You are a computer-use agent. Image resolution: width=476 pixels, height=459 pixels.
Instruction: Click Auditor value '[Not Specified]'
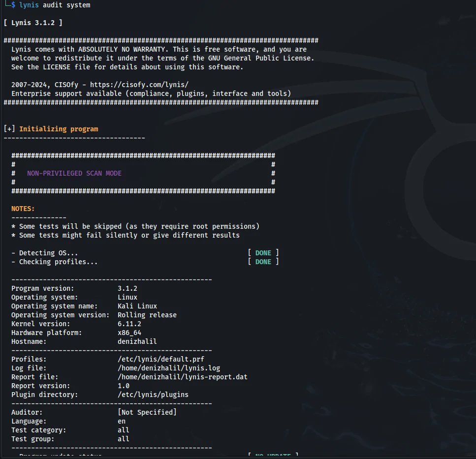click(147, 412)
